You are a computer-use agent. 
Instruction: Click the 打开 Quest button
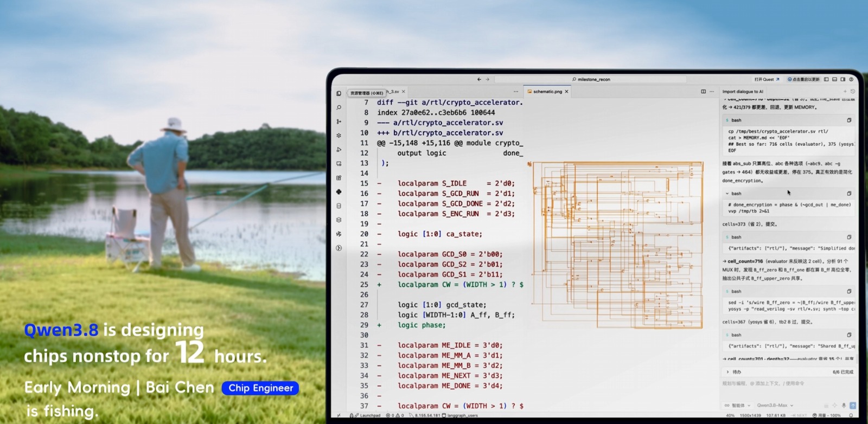tap(767, 79)
